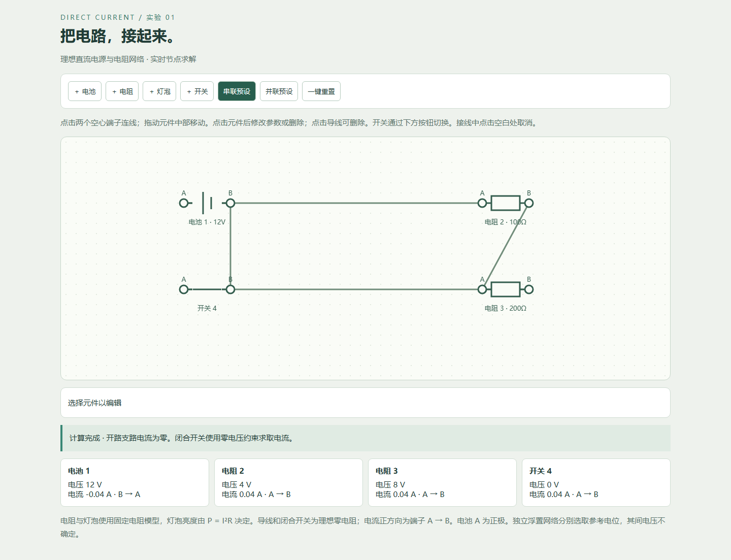Select the 电阻 3 resistor body
Image resolution: width=731 pixels, height=560 pixels.
click(x=506, y=289)
